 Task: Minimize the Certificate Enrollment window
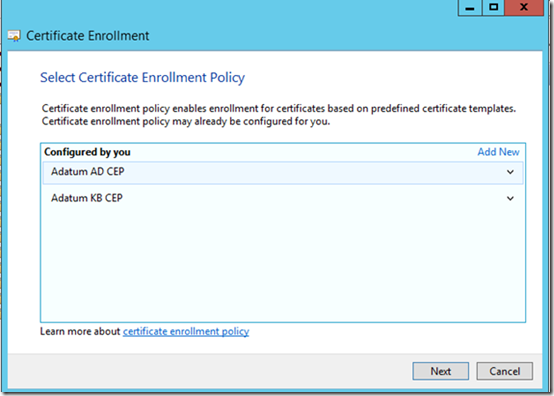click(470, 8)
